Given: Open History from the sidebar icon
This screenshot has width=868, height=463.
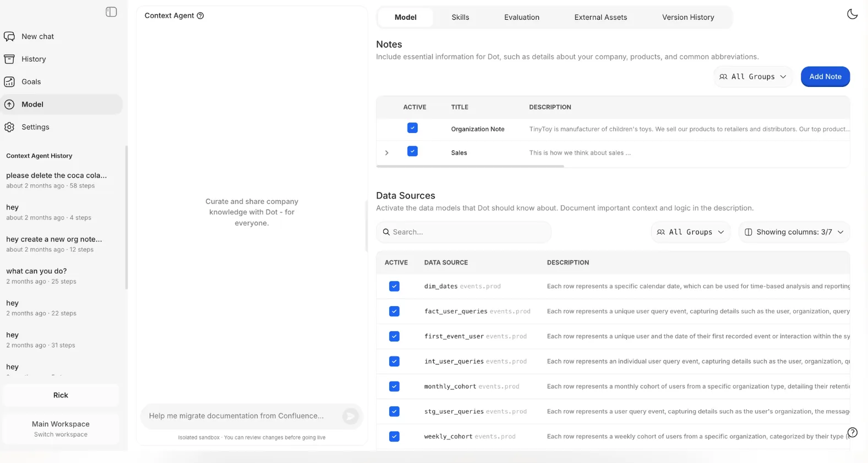Looking at the screenshot, I should [x=9, y=59].
